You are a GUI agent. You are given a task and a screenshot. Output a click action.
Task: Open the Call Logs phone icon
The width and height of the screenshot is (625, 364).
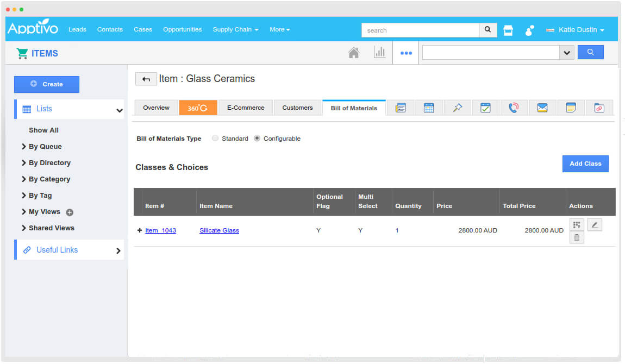(x=514, y=108)
